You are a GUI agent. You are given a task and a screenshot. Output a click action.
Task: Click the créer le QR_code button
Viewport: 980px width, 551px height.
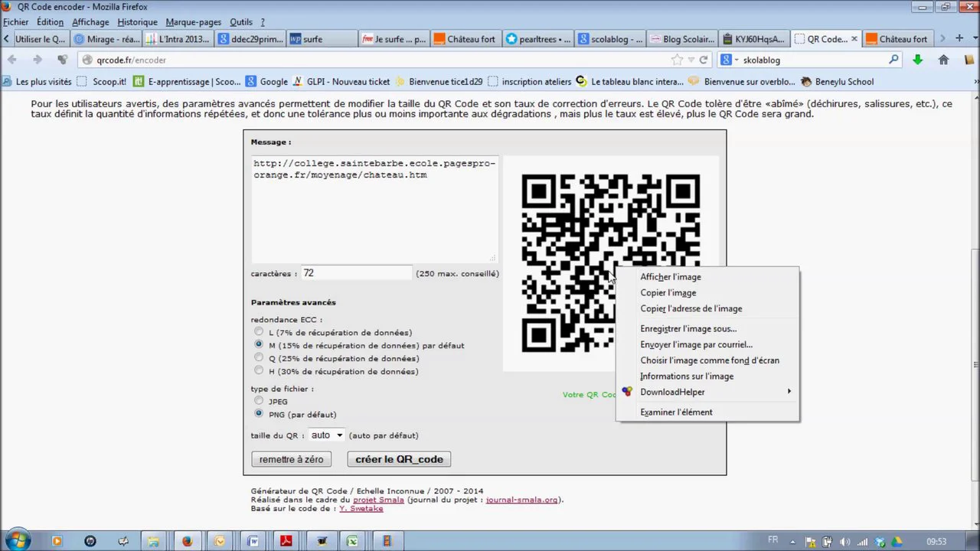tap(399, 459)
